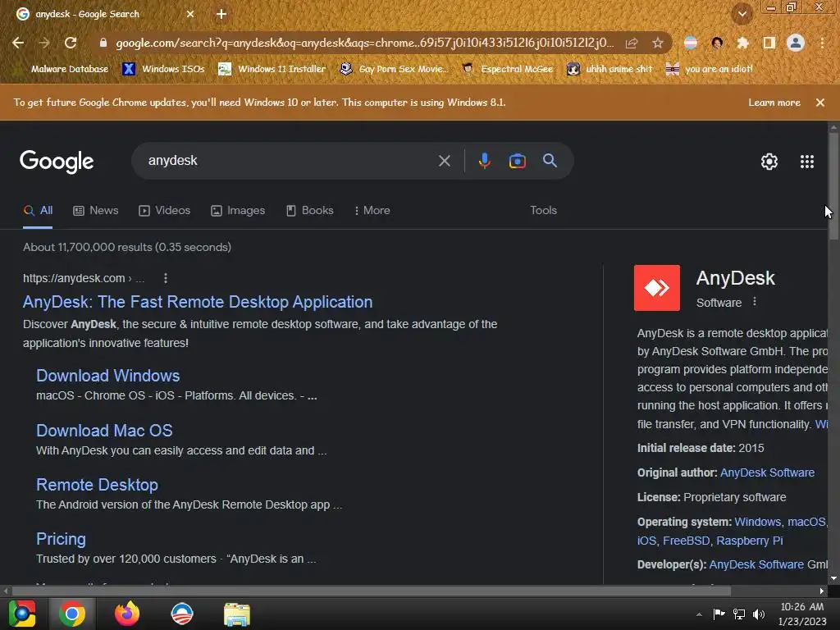This screenshot has width=840, height=630.
Task: Open the Download Windows sitelink
Action: click(x=107, y=376)
